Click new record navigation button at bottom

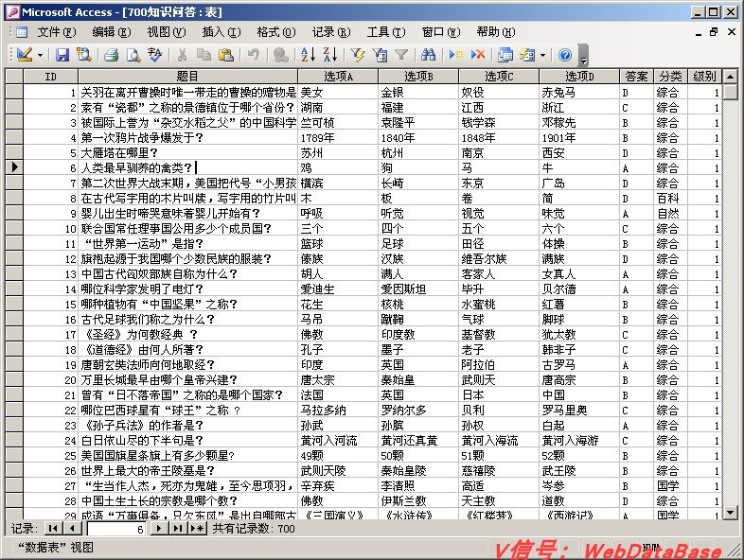[x=197, y=528]
